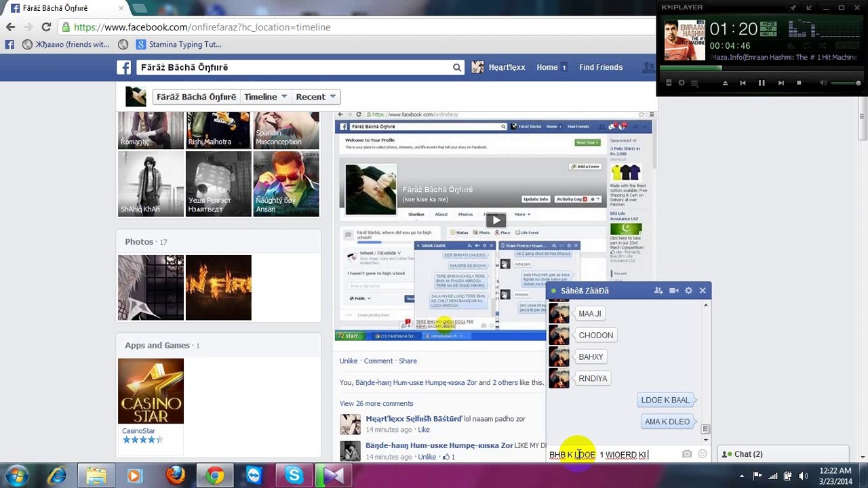Expand the Recent dropdown
Image resolution: width=868 pixels, height=488 pixels.
point(316,97)
